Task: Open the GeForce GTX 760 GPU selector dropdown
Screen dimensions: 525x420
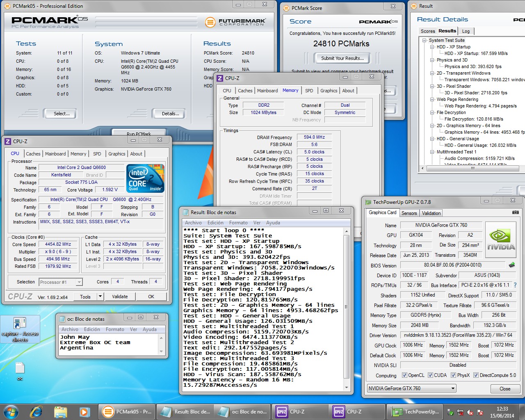Action: coord(411,388)
